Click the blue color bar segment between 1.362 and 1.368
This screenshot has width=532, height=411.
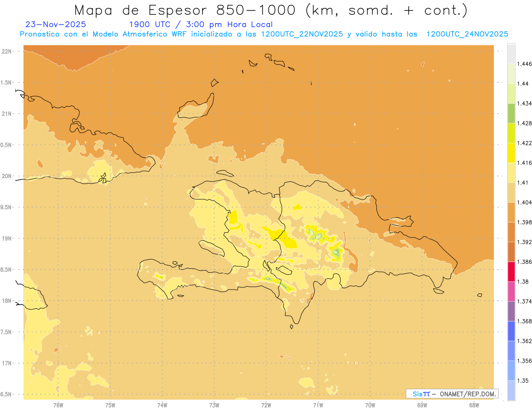pyautogui.click(x=511, y=331)
